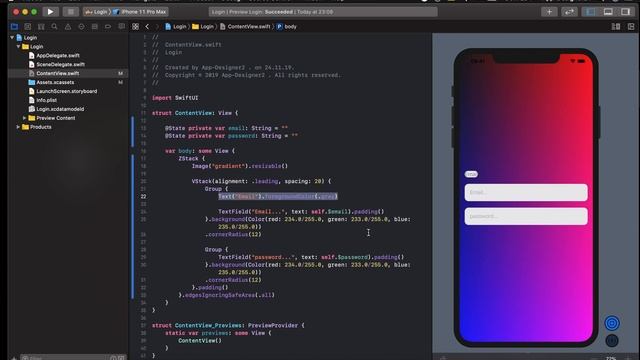640x360 pixels.
Task: Go forward in editor history
Action: click(x=157, y=27)
